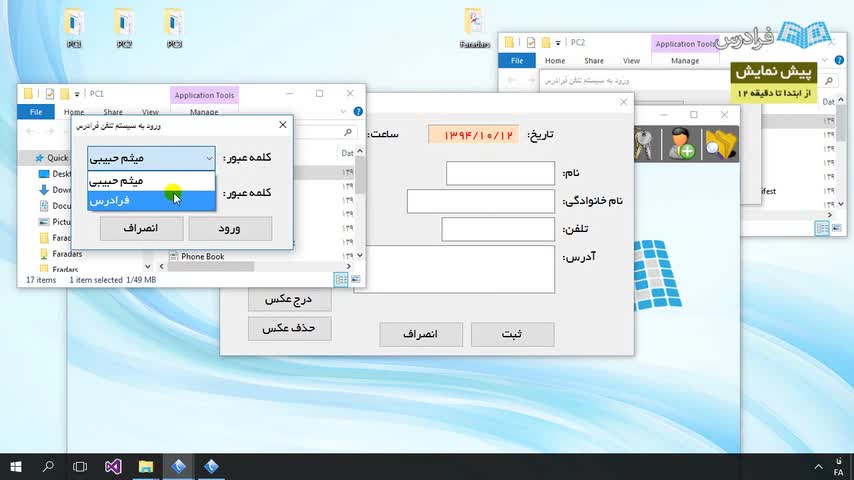Switch PC2 window to details view icon
The image size is (854, 480).
point(822,228)
